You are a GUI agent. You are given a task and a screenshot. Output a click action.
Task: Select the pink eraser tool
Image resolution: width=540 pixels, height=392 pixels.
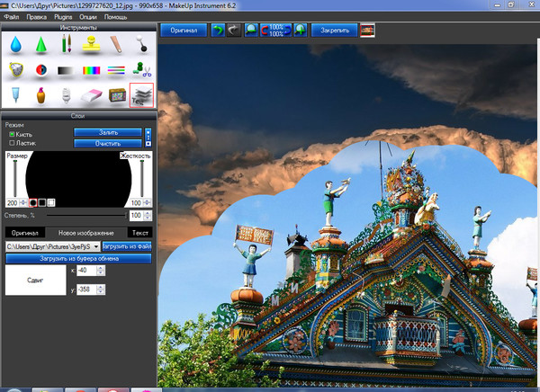tap(92, 95)
